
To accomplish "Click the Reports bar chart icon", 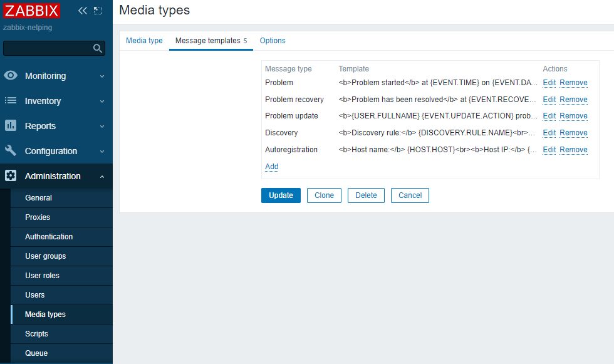I will click(x=11, y=126).
